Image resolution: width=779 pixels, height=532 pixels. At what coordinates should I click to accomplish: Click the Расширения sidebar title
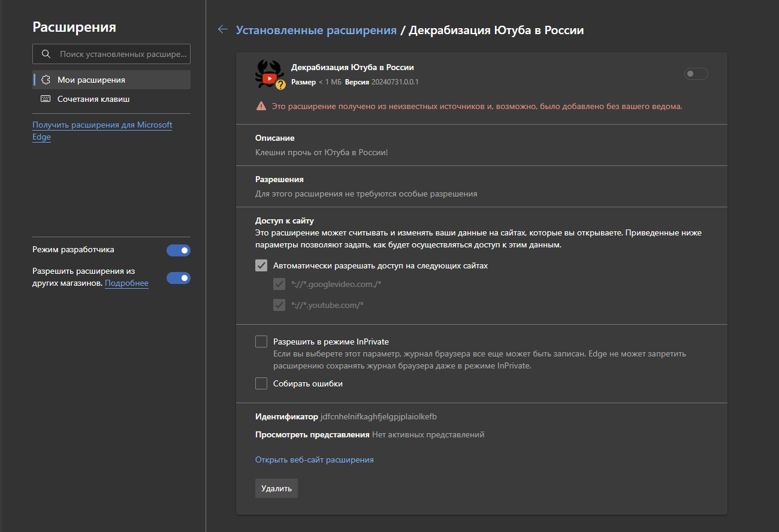pos(74,27)
